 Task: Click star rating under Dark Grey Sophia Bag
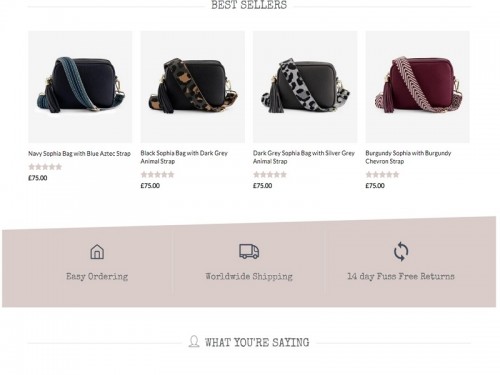(270, 174)
